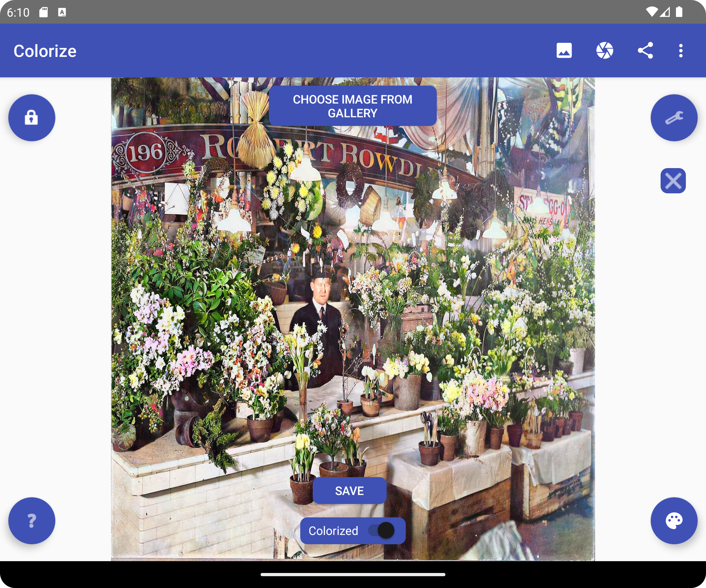This screenshot has height=588, width=706.
Task: Toggle the Colorized switch off
Action: pos(381,530)
